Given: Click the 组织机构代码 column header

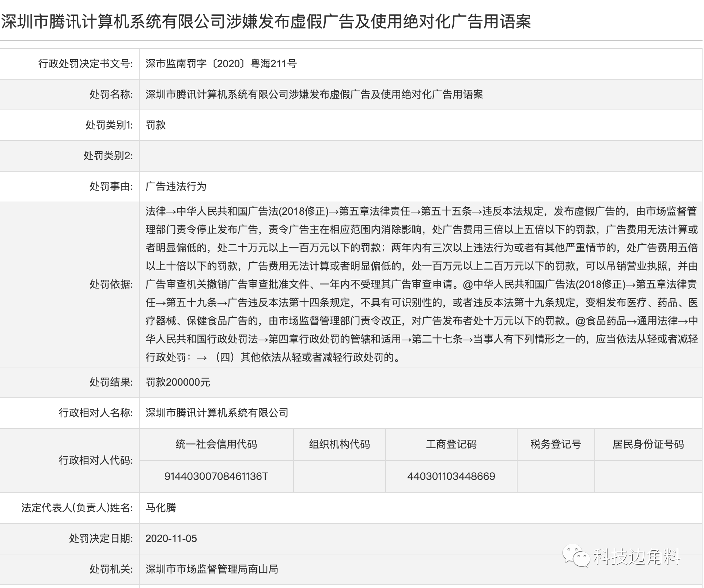Looking at the screenshot, I should click(x=340, y=444).
